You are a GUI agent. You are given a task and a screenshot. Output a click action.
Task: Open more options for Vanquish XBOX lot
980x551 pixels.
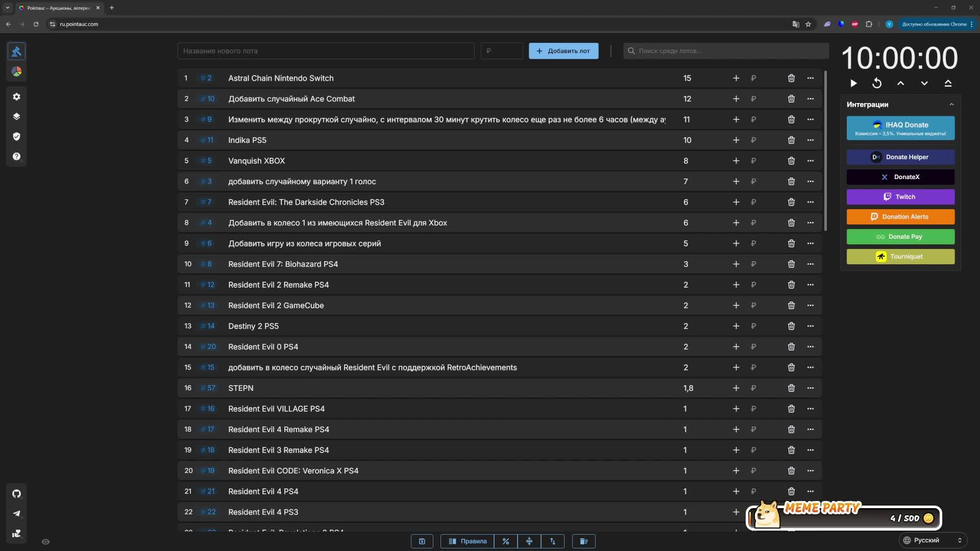811,161
